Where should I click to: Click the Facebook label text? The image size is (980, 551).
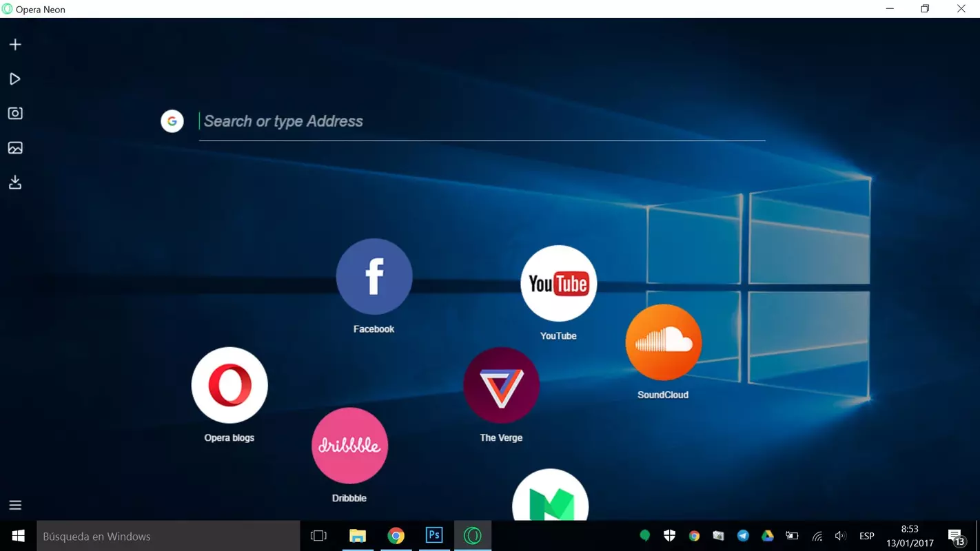tap(374, 329)
